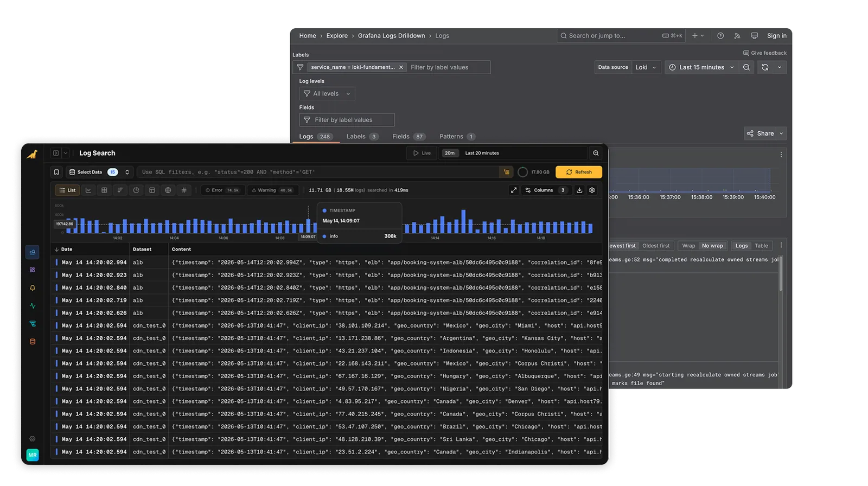The height and width of the screenshot is (486, 868).
Task: Switch to the Logs 248 tab in Grafana
Action: pos(316,137)
